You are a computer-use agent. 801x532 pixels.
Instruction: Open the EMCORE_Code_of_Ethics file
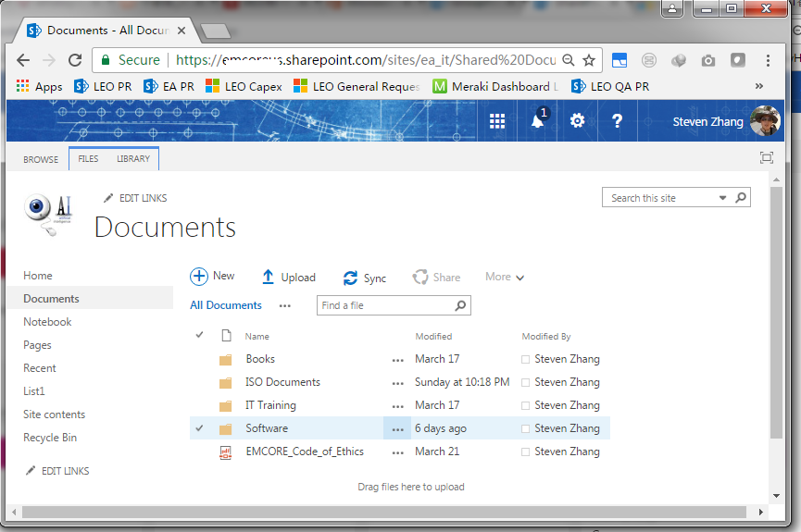[305, 452]
